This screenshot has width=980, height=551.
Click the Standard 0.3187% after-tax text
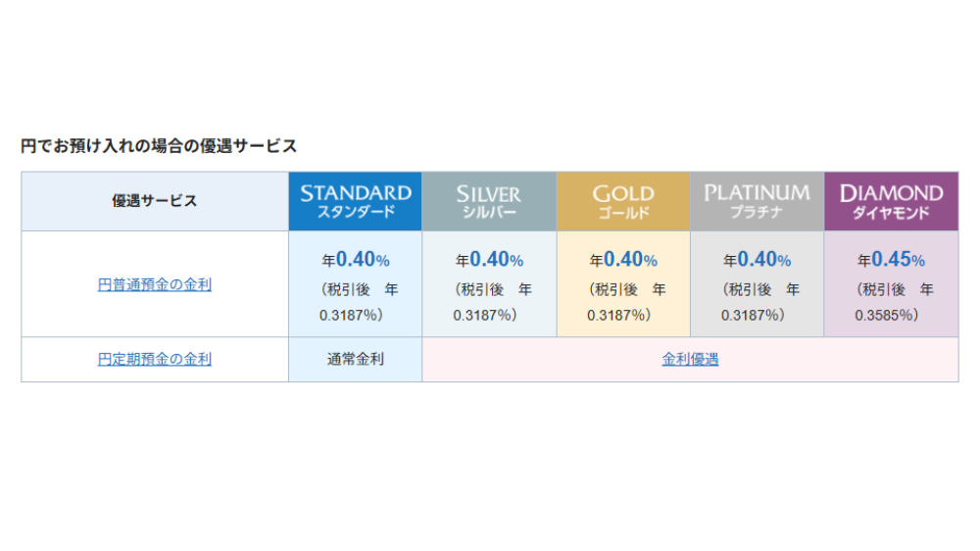(x=358, y=302)
